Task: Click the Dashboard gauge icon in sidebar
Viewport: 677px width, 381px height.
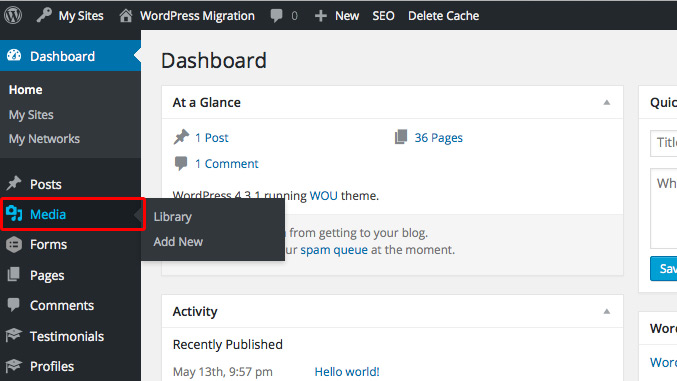Action: click(14, 56)
